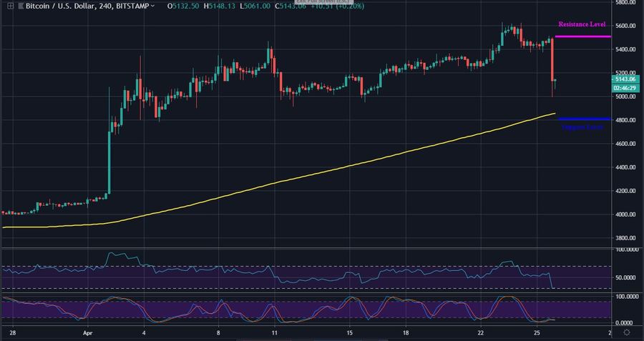Click the 'Support Level' text annotation
This screenshot has width=644, height=341.
click(582, 127)
